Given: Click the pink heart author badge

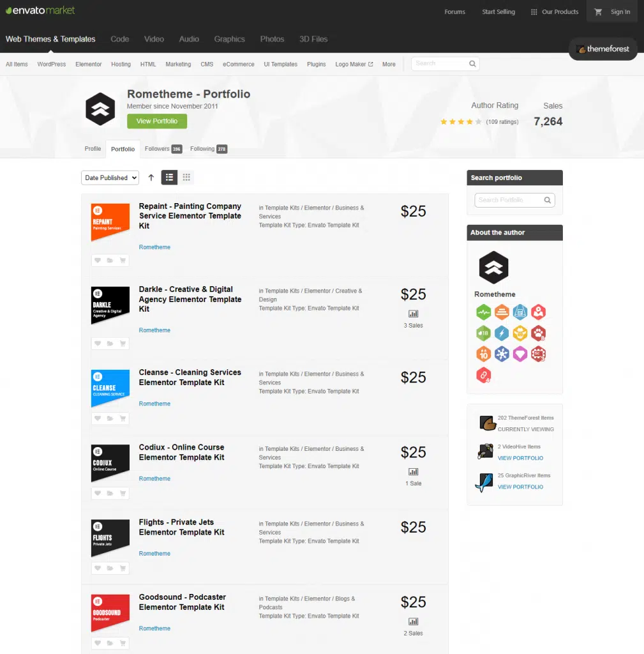Looking at the screenshot, I should tap(520, 354).
